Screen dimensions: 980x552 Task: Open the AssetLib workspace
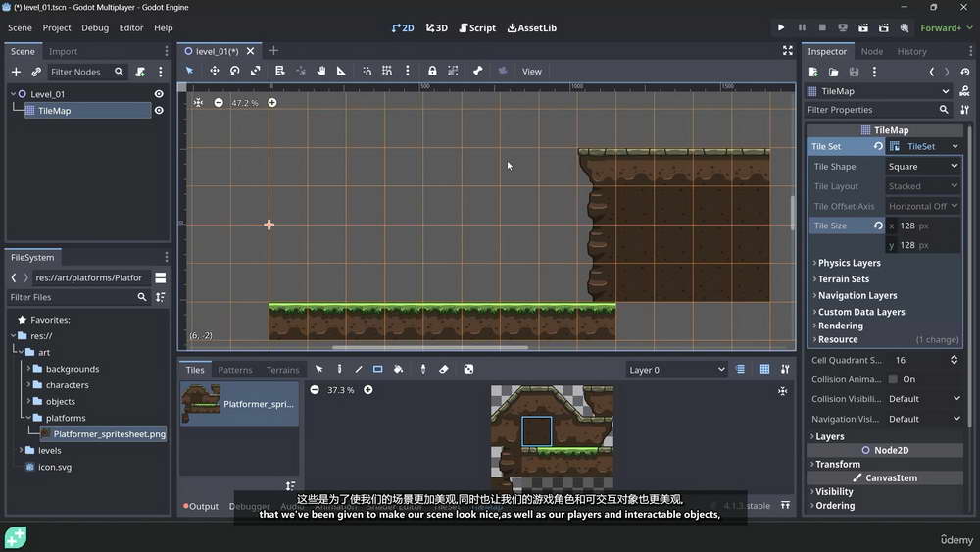click(x=532, y=27)
